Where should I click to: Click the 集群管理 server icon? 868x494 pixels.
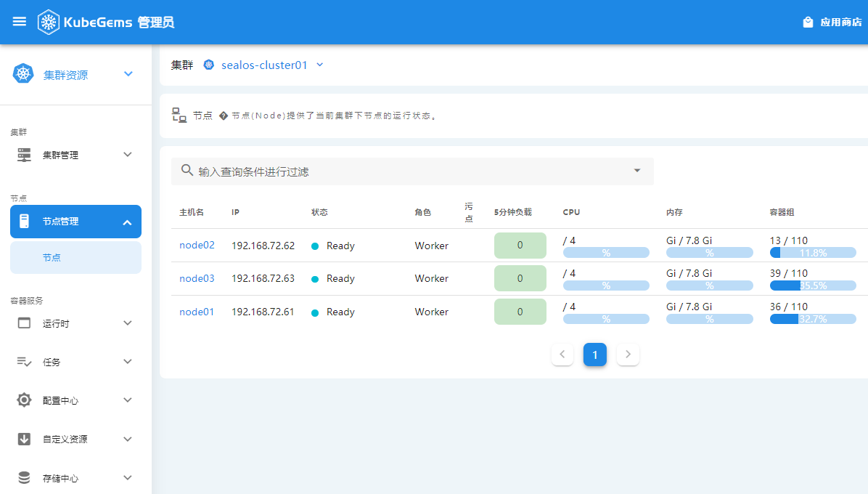point(24,155)
